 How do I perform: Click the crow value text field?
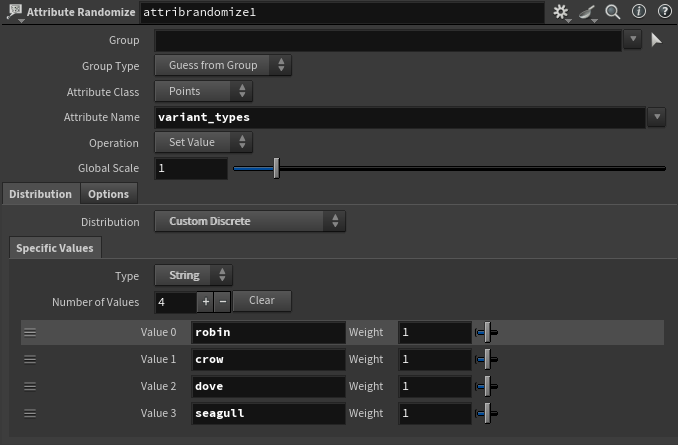[x=266, y=359]
